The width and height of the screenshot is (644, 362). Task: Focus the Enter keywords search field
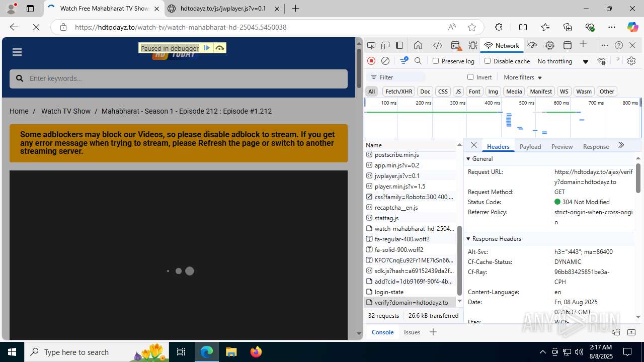click(x=179, y=79)
